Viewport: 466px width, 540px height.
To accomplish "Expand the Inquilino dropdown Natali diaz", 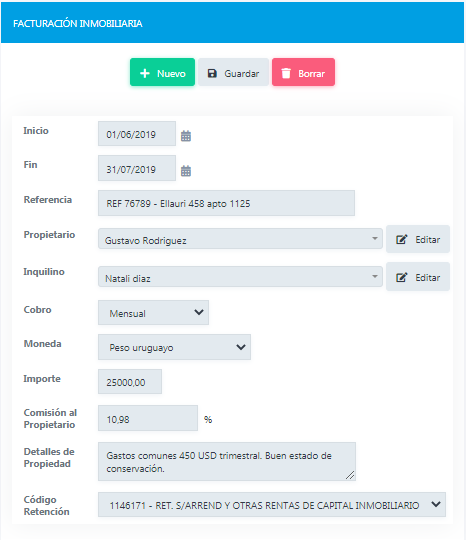I will pyautogui.click(x=240, y=277).
